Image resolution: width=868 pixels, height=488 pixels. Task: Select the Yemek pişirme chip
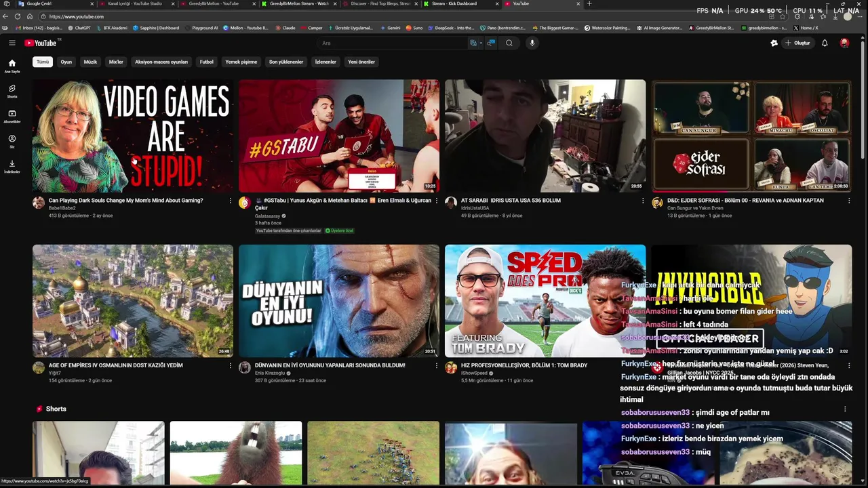241,62
